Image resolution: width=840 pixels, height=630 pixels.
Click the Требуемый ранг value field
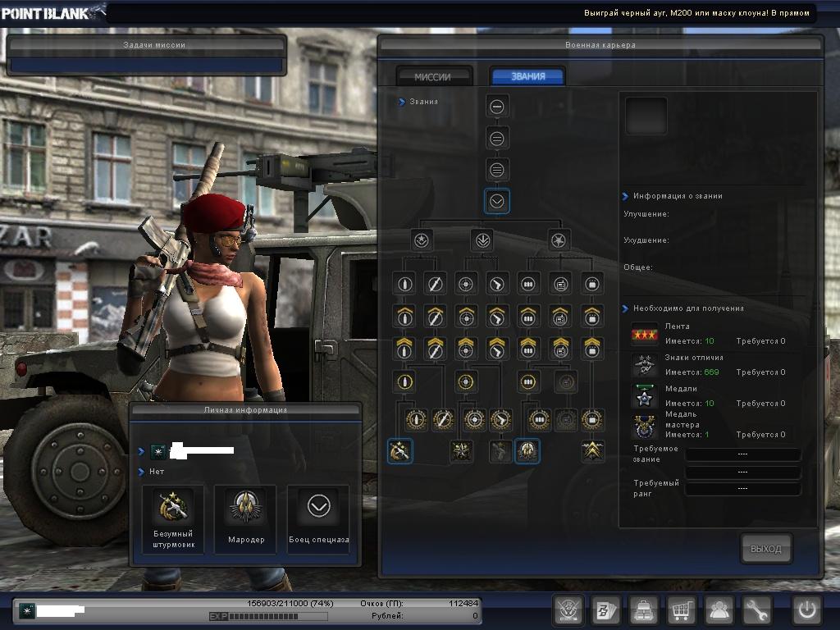pos(742,489)
